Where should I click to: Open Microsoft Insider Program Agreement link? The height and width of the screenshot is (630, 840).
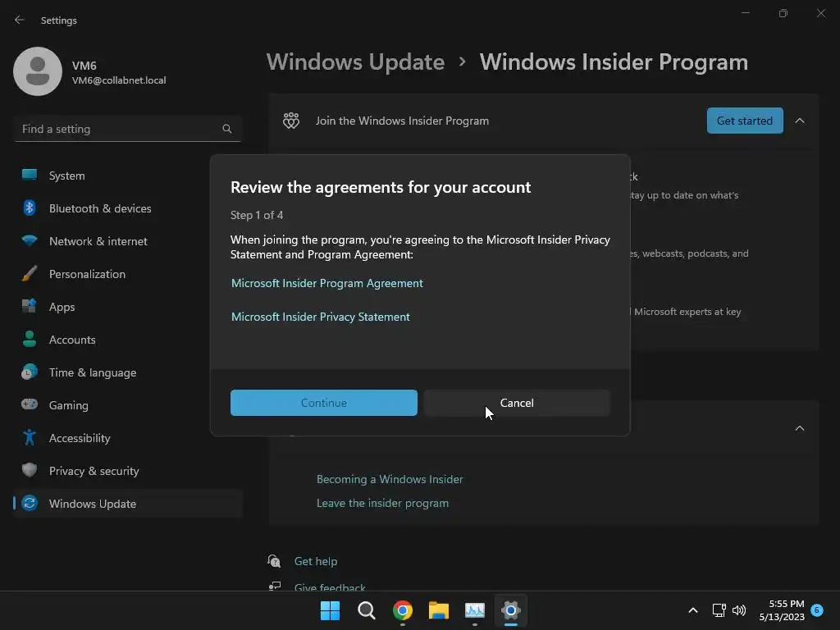click(326, 283)
